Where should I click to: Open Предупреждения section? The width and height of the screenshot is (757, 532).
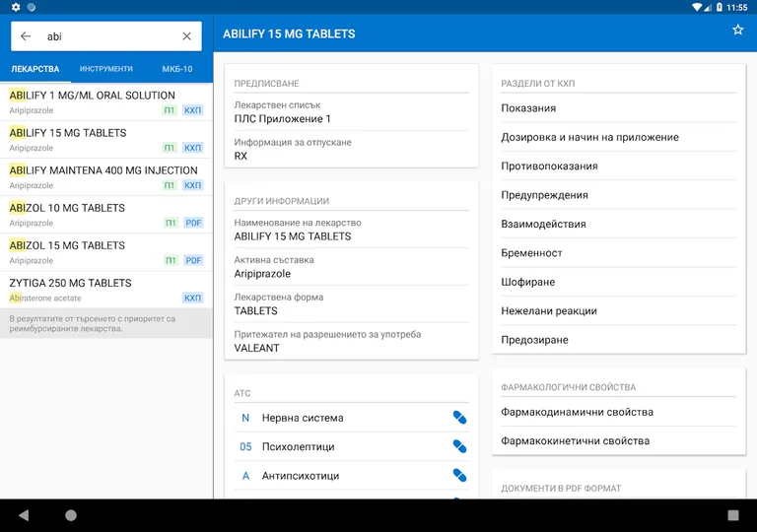pyautogui.click(x=618, y=195)
